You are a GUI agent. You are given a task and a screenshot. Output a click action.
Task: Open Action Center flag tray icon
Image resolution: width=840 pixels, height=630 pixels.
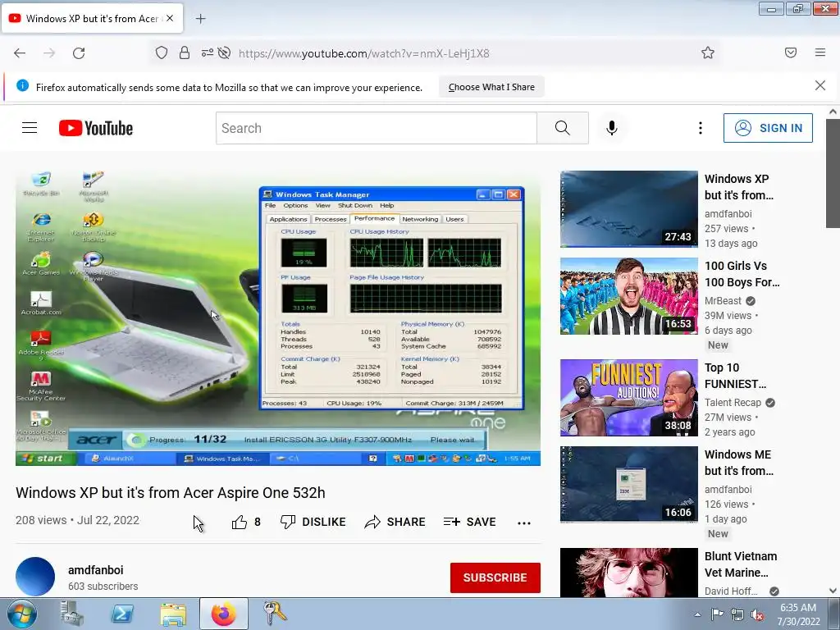coord(717,614)
